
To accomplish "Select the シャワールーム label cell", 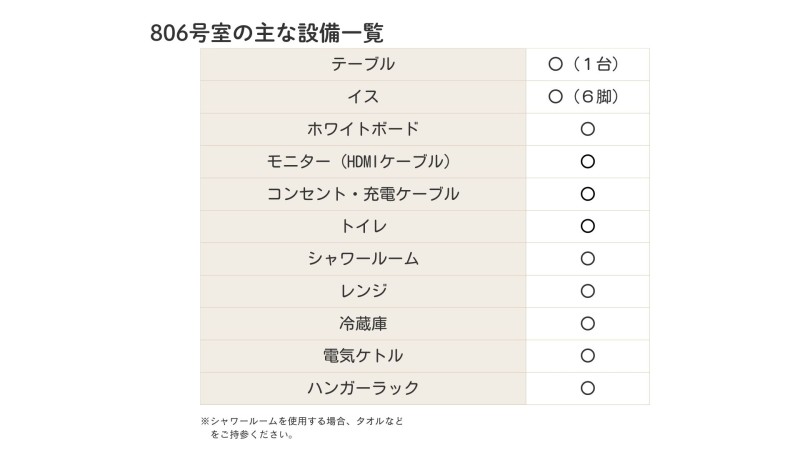I will pos(363,259).
